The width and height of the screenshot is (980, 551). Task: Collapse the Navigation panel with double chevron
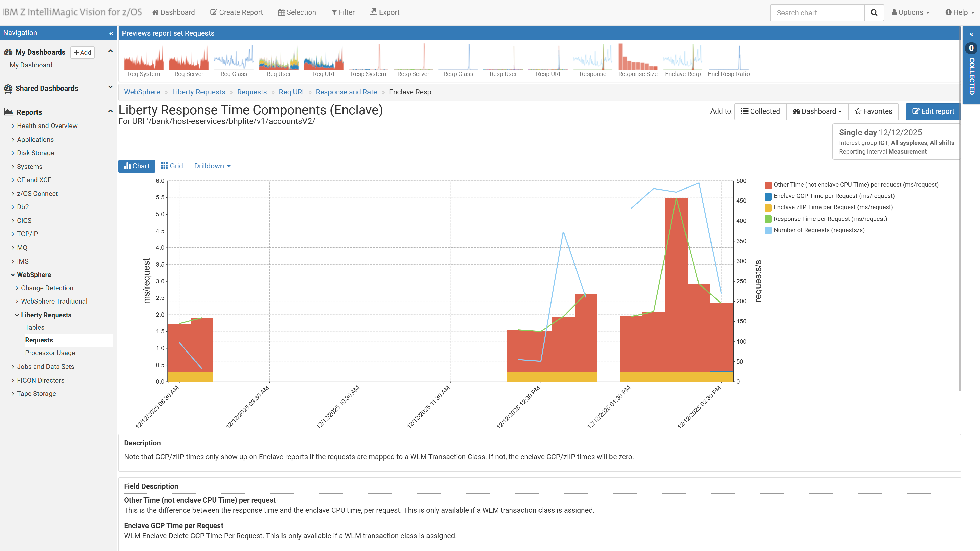pyautogui.click(x=111, y=33)
